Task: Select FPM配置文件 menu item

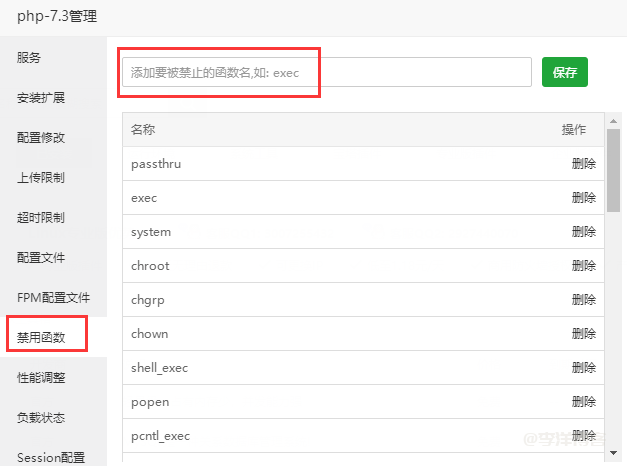Action: pyautogui.click(x=53, y=298)
